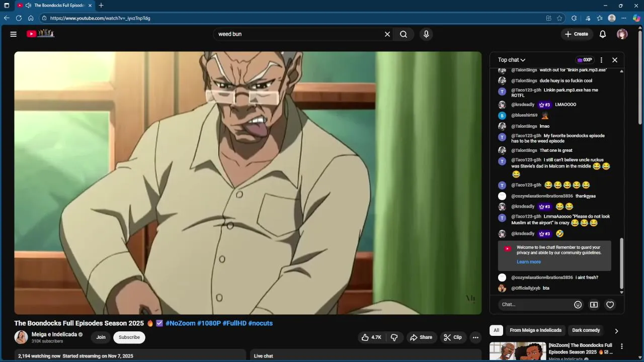Open a new browser tab
This screenshot has width=644, height=362.
pyautogui.click(x=101, y=6)
